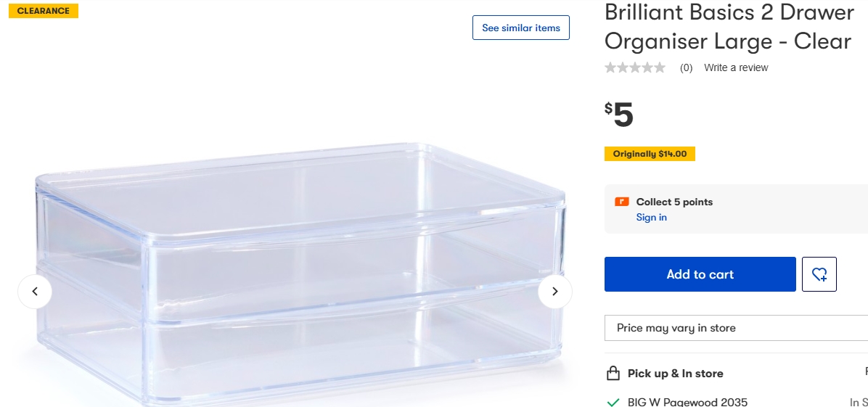Add the drawer organiser to cart
The width and height of the screenshot is (868, 407).
pos(700,274)
